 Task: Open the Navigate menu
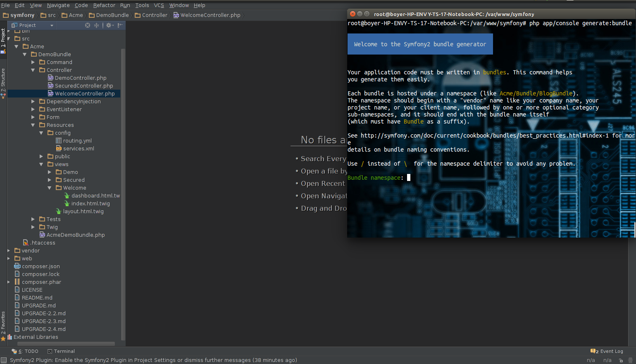point(58,5)
